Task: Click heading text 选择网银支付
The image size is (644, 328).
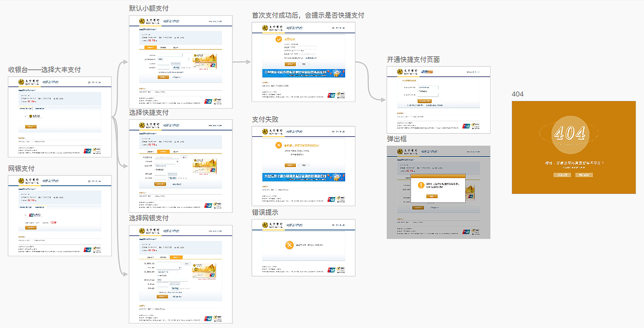Action: coord(149,218)
